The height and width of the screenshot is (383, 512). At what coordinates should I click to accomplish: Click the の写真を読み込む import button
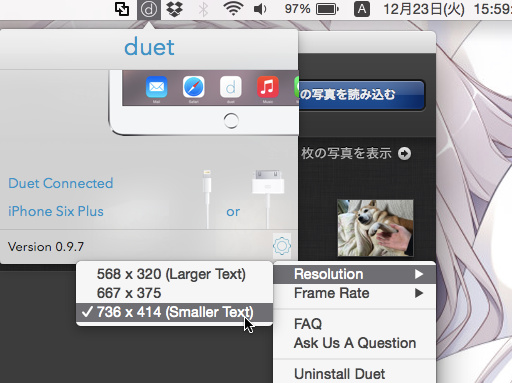[x=362, y=95]
